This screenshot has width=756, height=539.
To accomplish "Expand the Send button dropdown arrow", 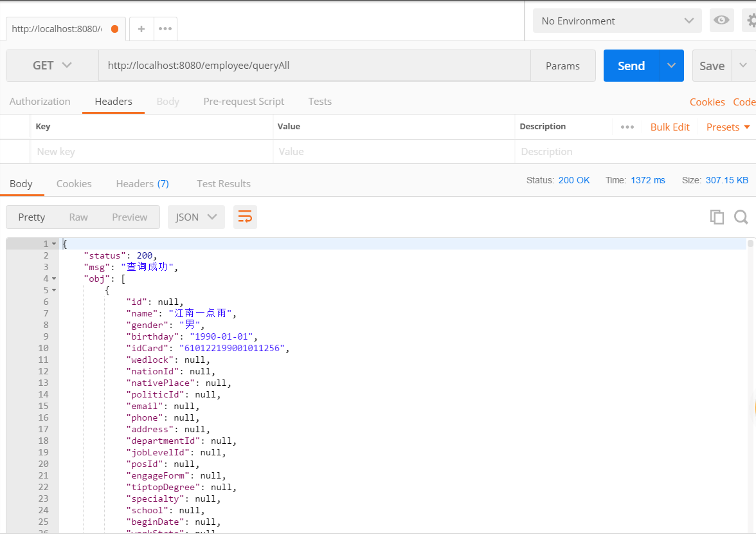I will coord(672,66).
